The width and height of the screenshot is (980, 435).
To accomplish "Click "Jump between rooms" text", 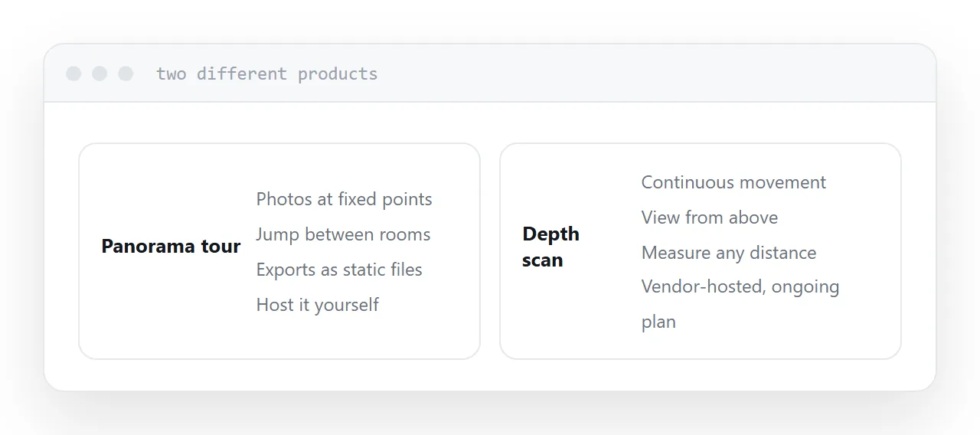I will pos(343,234).
